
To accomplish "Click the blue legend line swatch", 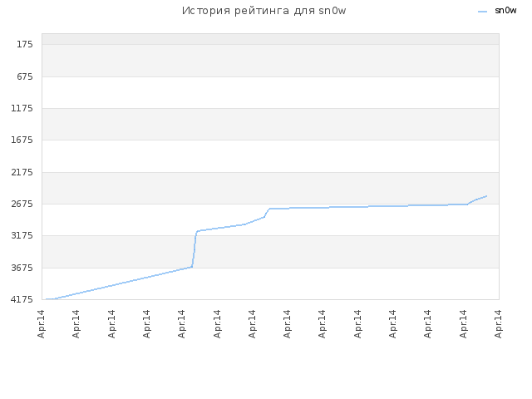I will pyautogui.click(x=482, y=12).
